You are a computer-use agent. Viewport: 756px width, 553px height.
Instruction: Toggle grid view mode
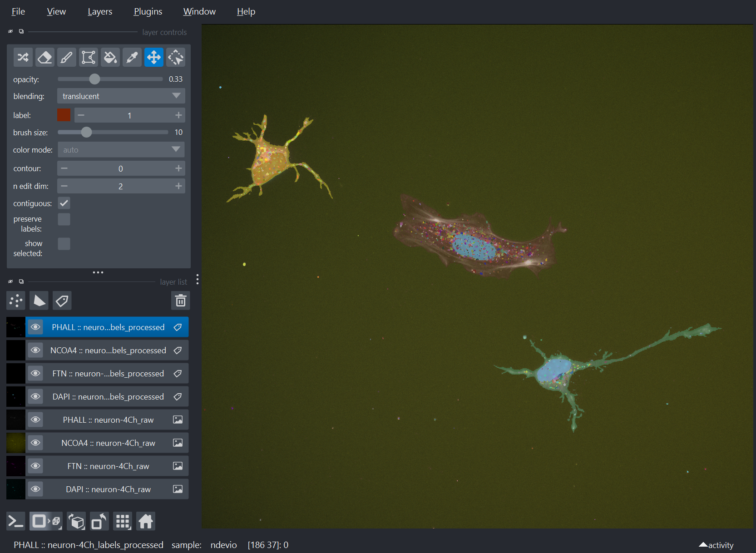pyautogui.click(x=122, y=521)
